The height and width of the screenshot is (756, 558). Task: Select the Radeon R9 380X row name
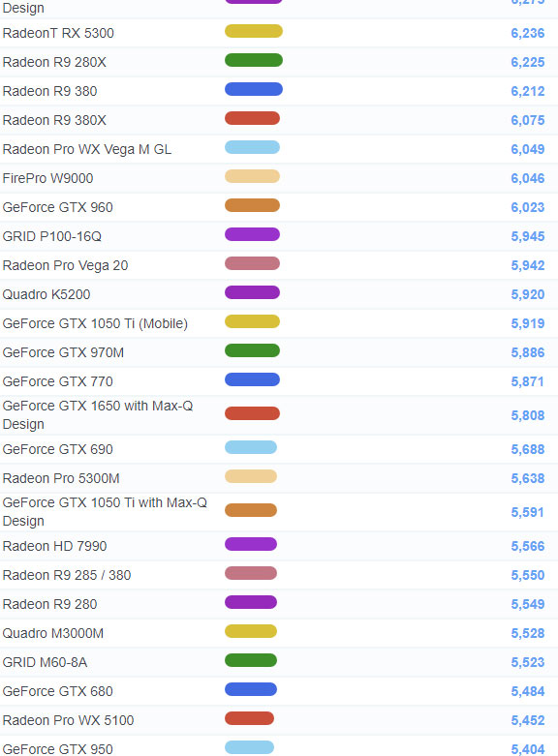[54, 120]
